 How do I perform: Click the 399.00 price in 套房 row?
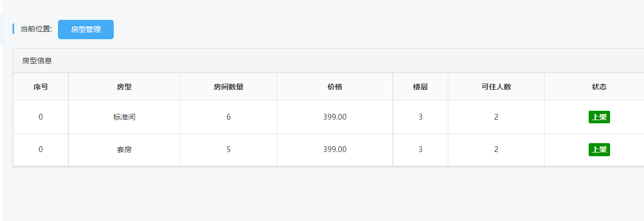point(335,149)
